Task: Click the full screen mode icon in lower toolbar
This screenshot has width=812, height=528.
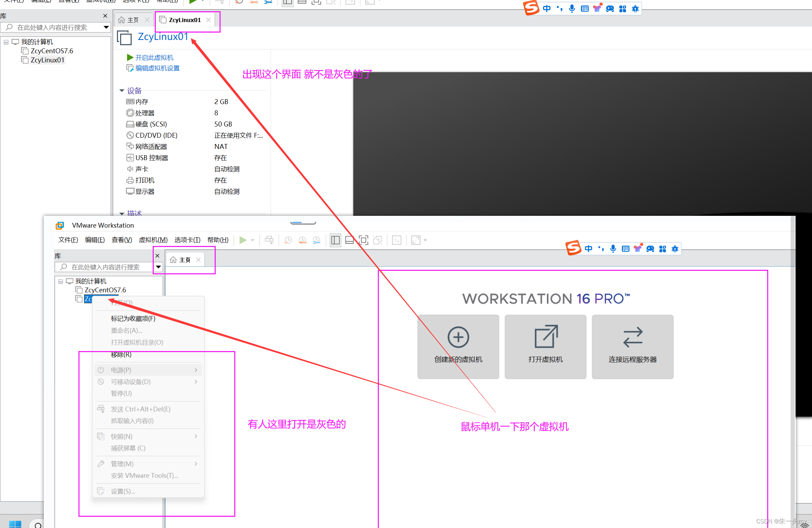Action: [363, 240]
